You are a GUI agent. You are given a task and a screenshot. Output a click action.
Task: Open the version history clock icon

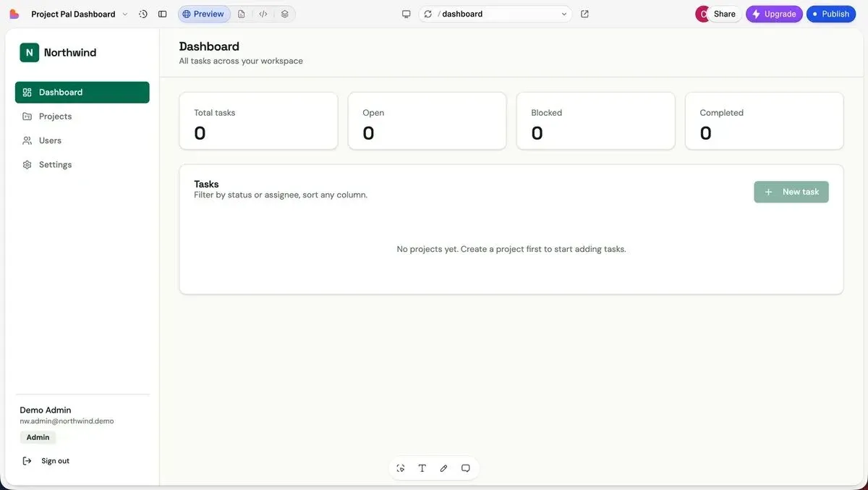tap(143, 14)
